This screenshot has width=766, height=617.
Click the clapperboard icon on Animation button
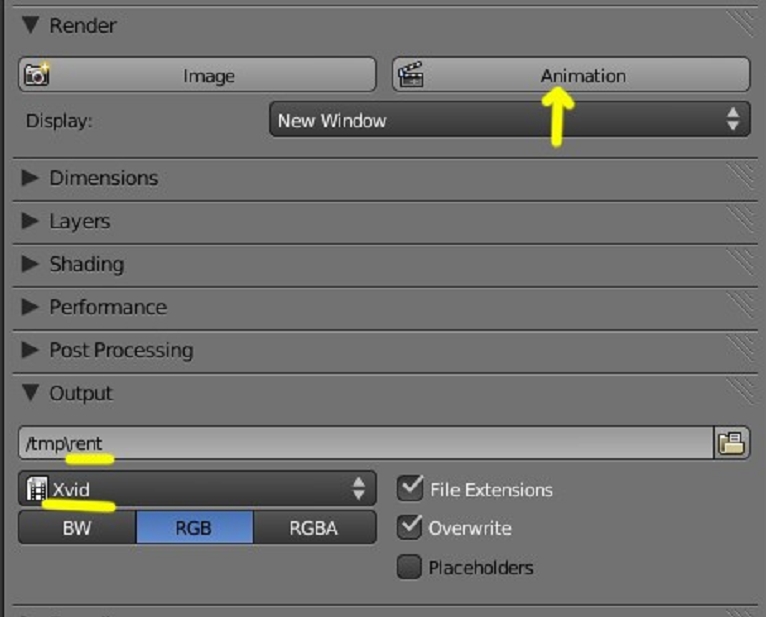pyautogui.click(x=410, y=75)
